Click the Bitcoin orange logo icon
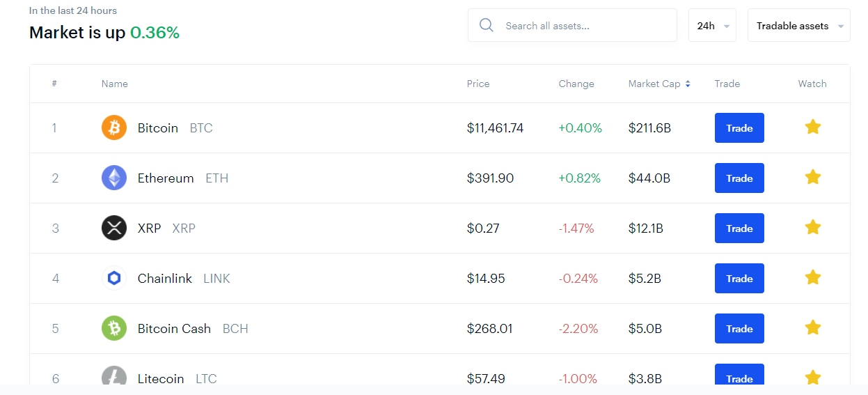 tap(114, 128)
